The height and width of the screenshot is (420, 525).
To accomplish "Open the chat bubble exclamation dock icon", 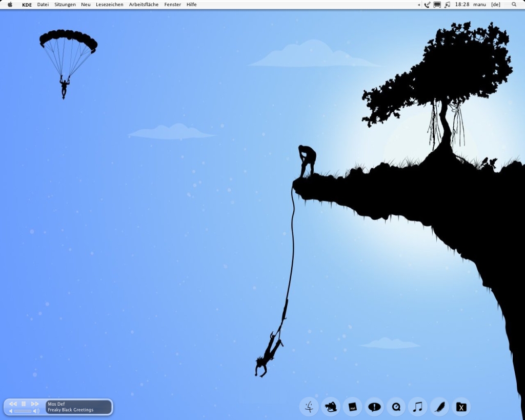I will pyautogui.click(x=374, y=407).
